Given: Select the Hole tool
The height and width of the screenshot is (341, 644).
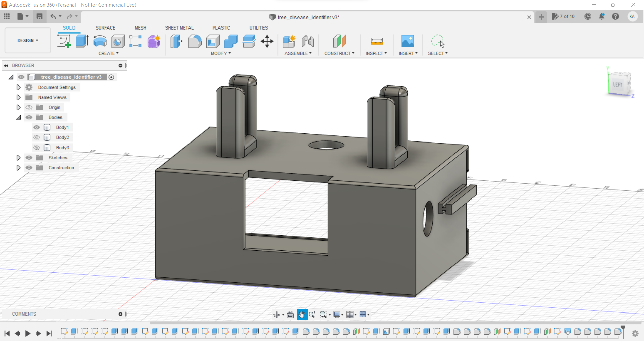Looking at the screenshot, I should tap(118, 41).
